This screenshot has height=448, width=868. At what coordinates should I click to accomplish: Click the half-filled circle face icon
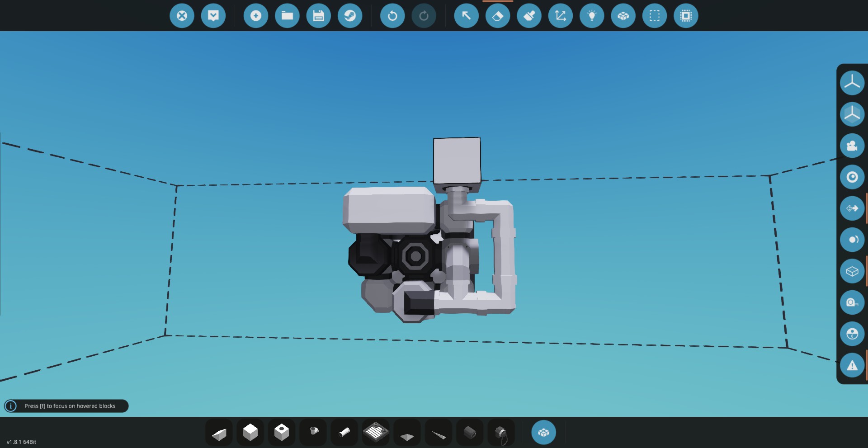[x=852, y=334]
